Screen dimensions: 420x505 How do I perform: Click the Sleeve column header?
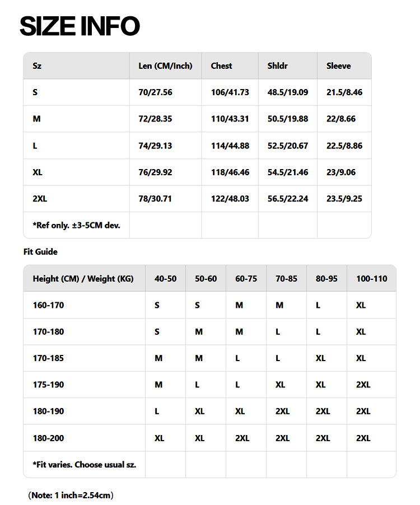point(338,66)
